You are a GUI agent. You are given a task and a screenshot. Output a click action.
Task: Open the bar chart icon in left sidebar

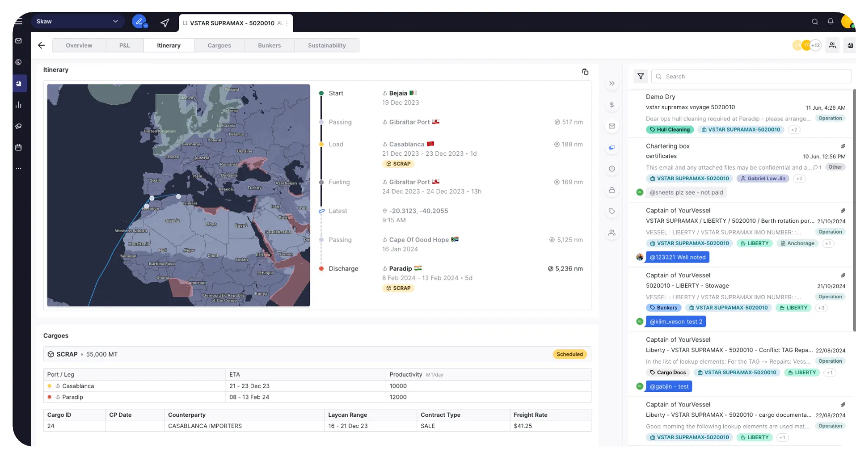[x=19, y=105]
